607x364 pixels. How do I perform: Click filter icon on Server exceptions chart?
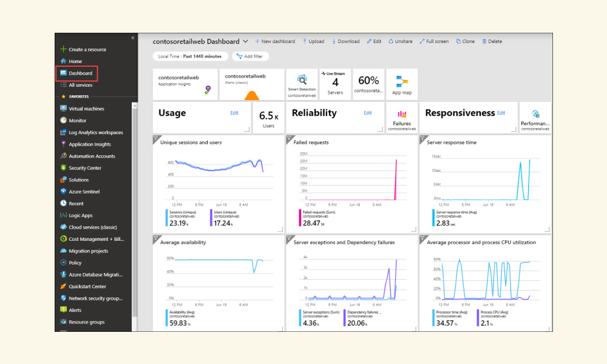(289, 238)
